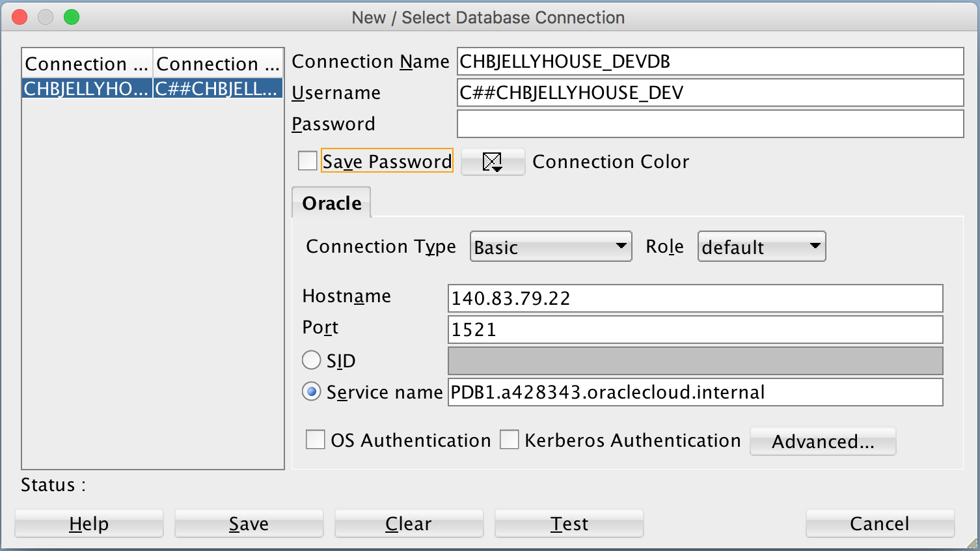Open Advanced connection options
Image resolution: width=980 pixels, height=551 pixels.
point(823,441)
